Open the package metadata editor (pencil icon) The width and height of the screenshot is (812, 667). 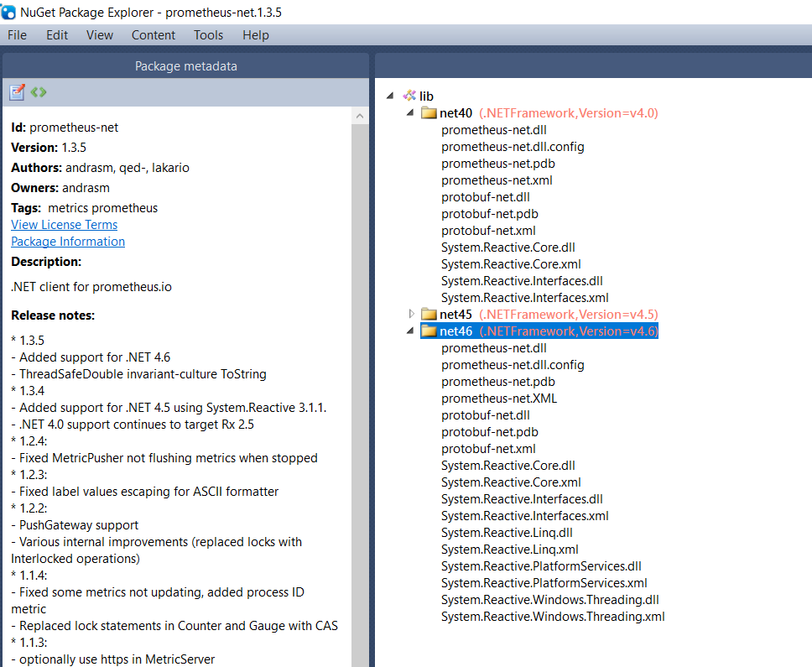17,92
